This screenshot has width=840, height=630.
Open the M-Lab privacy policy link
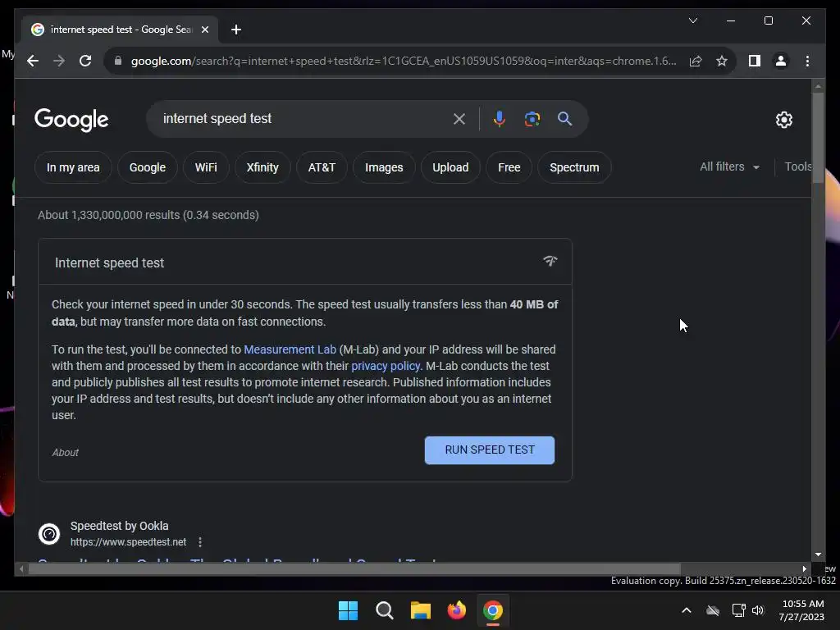pyautogui.click(x=386, y=366)
